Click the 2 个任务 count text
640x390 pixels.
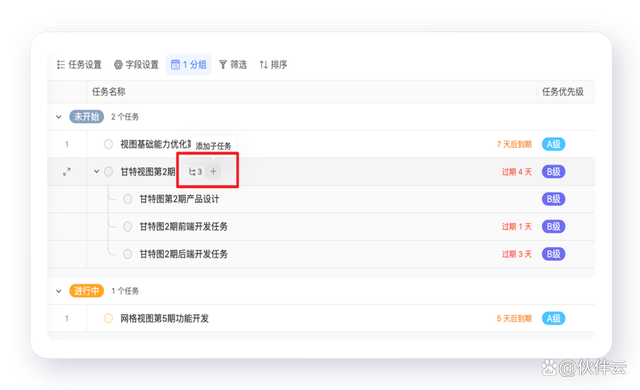(x=125, y=117)
